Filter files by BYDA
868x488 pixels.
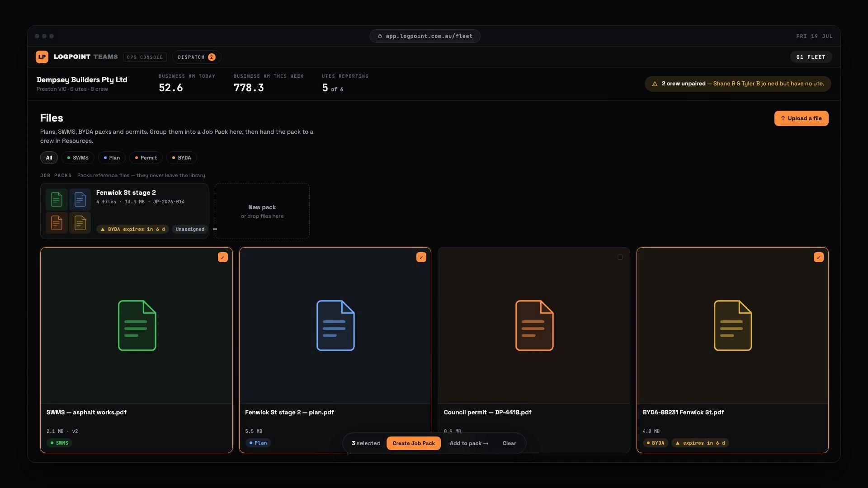(181, 158)
